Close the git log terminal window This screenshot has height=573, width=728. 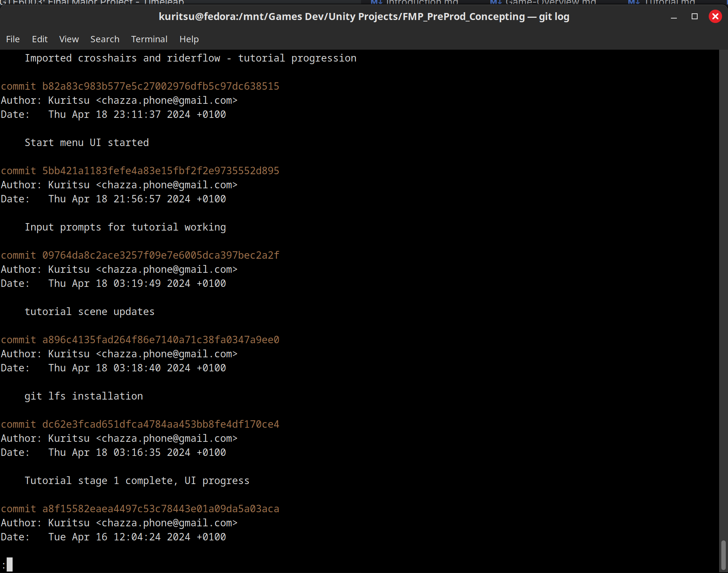pyautogui.click(x=715, y=16)
